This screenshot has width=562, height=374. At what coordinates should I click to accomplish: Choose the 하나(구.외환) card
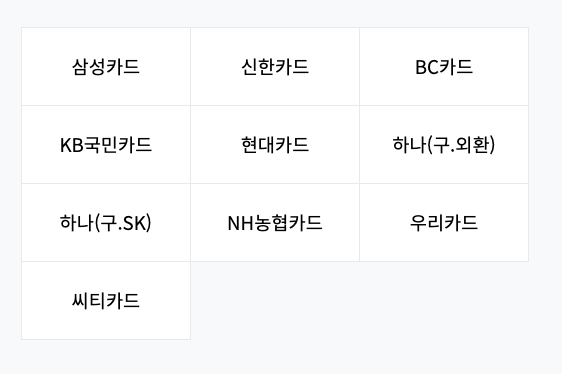click(x=444, y=145)
